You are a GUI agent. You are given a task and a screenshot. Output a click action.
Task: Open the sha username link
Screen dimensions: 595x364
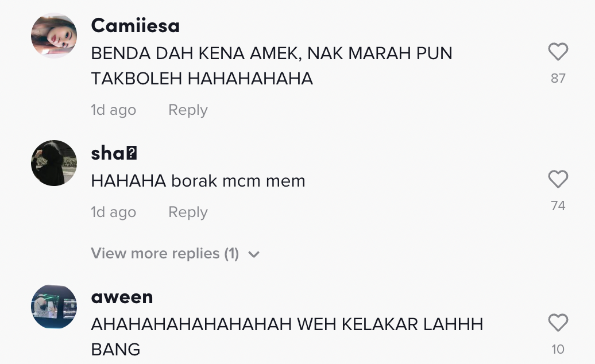click(114, 153)
